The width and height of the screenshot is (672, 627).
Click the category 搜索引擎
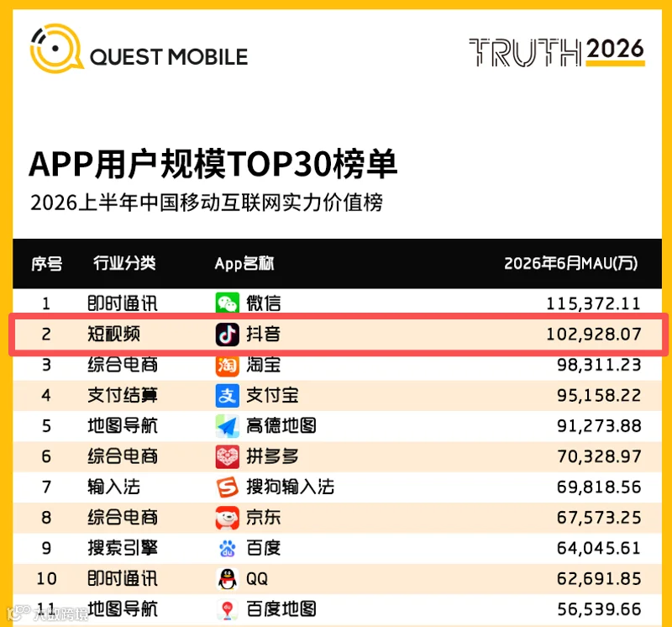pos(123,548)
